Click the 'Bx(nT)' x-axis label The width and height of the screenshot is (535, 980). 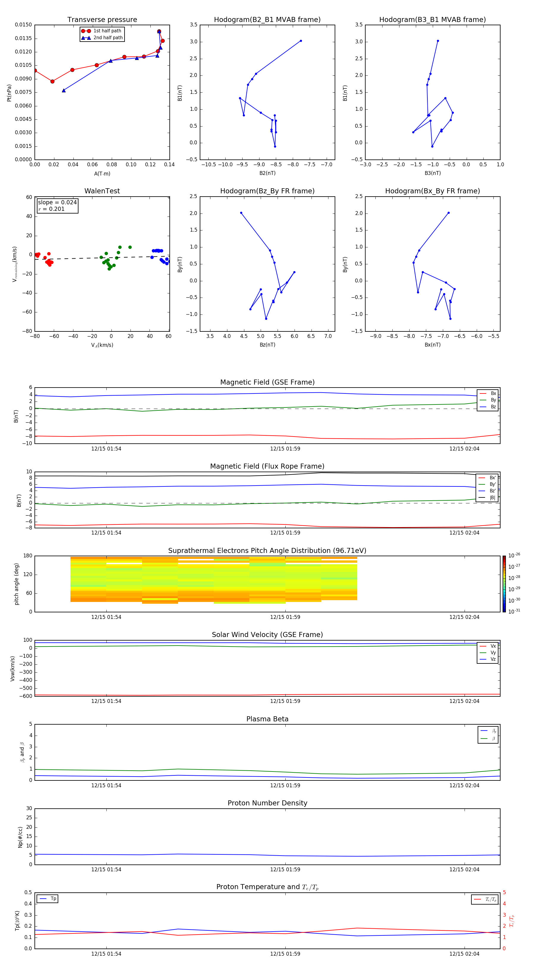pyautogui.click(x=432, y=345)
